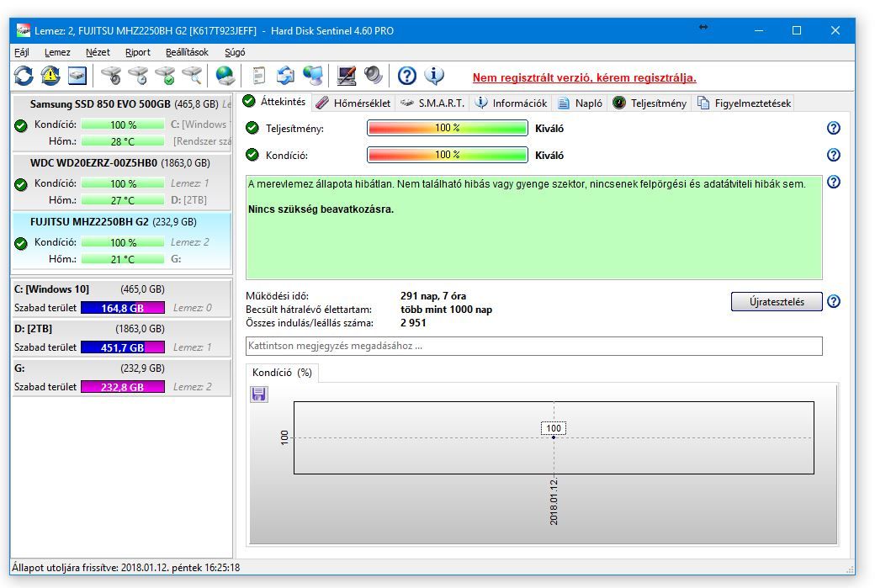The height and width of the screenshot is (588, 891).
Task: Select the D: [2TB] partition
Action: [x=122, y=337]
